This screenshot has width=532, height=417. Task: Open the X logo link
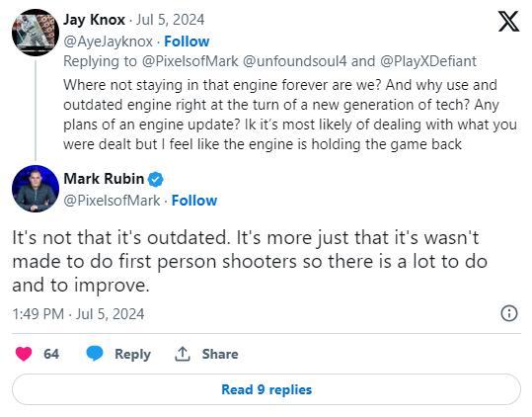tap(508, 21)
